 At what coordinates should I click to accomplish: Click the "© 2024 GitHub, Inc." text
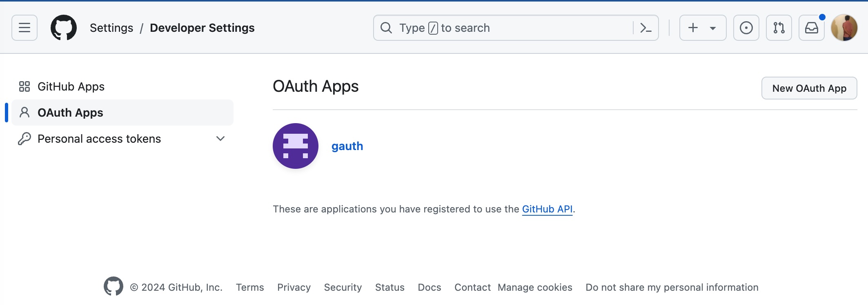point(176,287)
